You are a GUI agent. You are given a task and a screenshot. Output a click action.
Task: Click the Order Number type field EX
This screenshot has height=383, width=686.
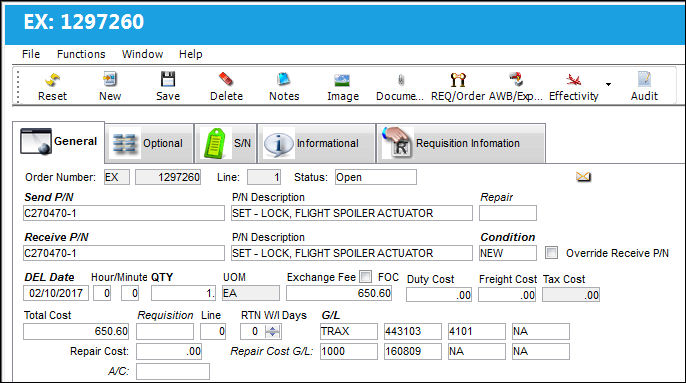(117, 177)
